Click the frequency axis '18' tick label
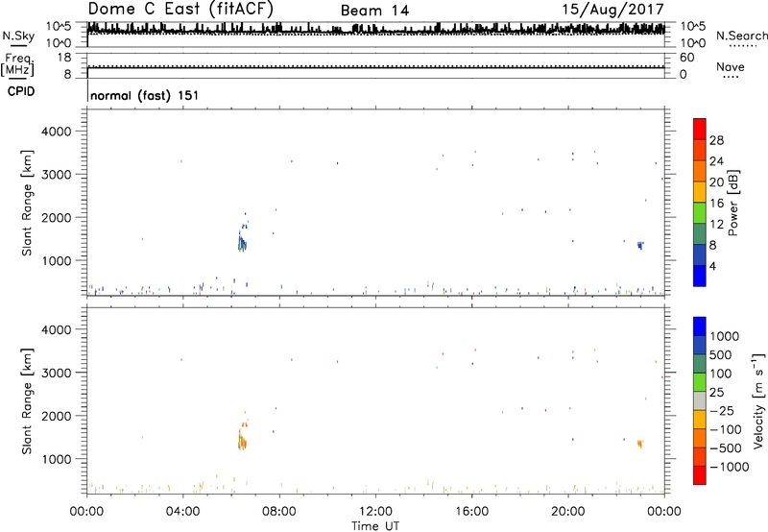 64,58
